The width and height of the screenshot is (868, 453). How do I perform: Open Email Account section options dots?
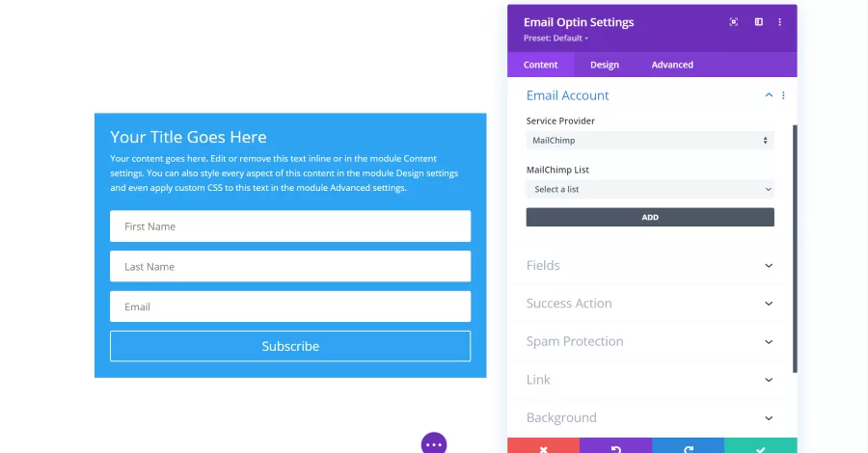pyautogui.click(x=783, y=95)
